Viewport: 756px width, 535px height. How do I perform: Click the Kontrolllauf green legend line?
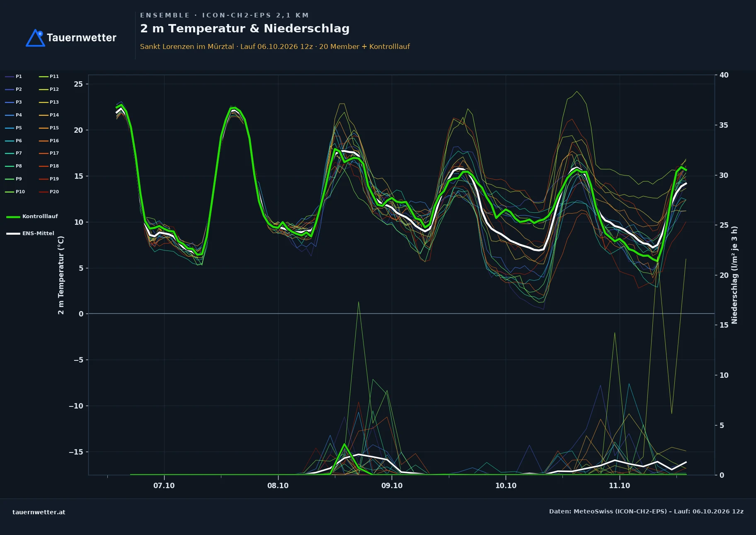coord(13,216)
